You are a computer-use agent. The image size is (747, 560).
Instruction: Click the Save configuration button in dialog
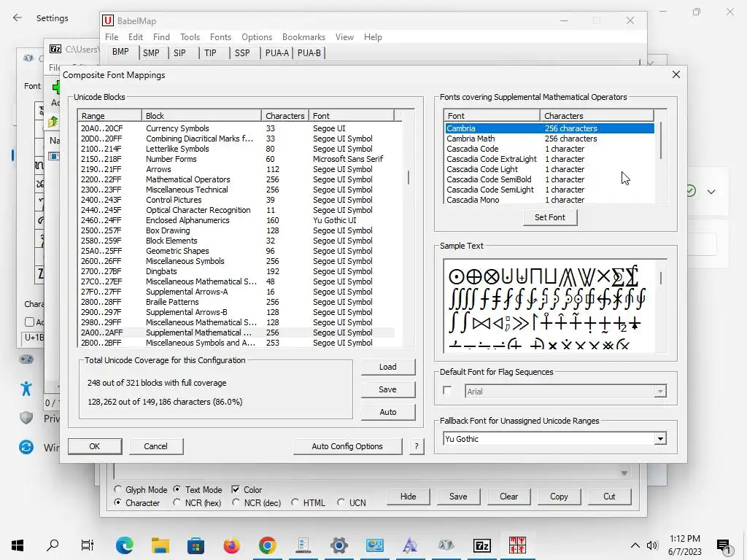(x=388, y=389)
